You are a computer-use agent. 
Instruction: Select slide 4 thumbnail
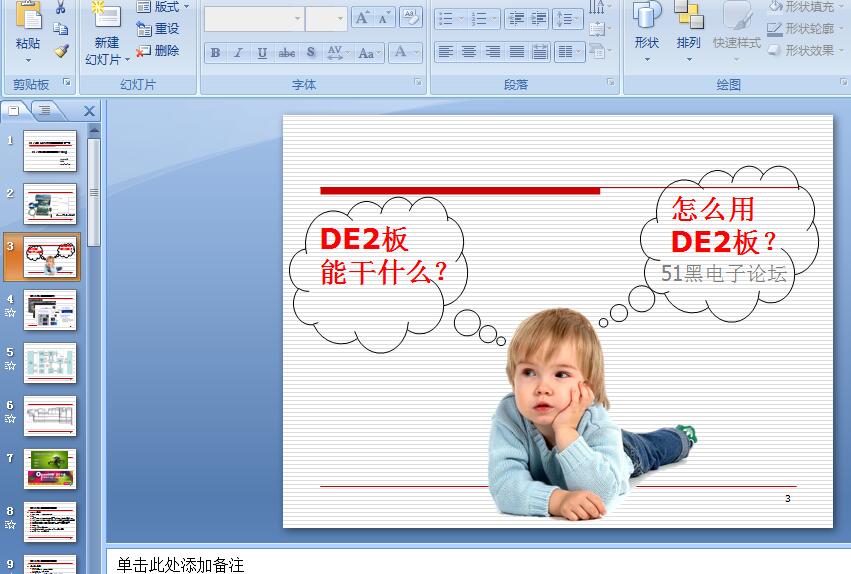click(50, 310)
